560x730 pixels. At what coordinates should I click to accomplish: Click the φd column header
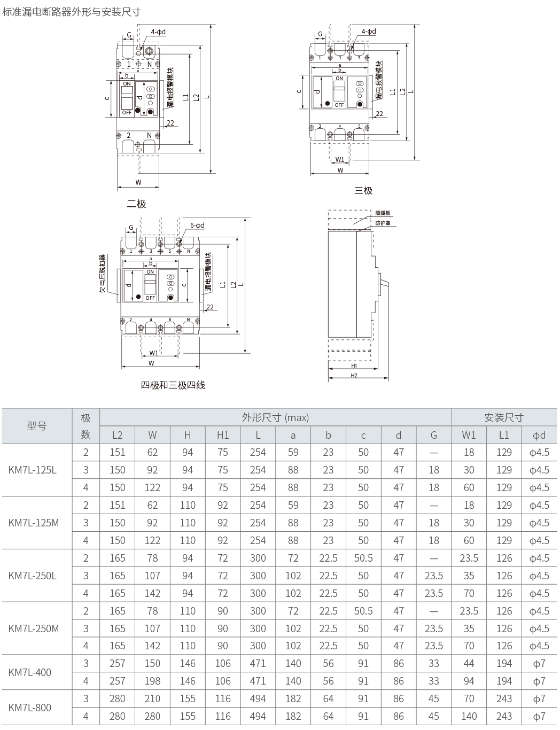coord(539,435)
